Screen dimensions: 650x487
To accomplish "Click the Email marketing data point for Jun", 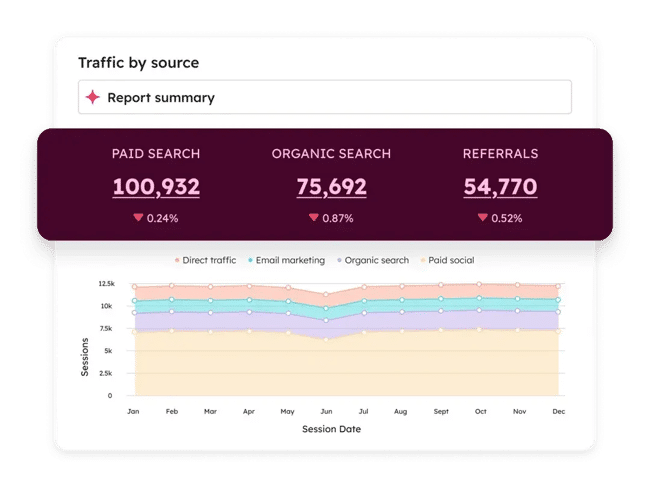I will point(326,308).
